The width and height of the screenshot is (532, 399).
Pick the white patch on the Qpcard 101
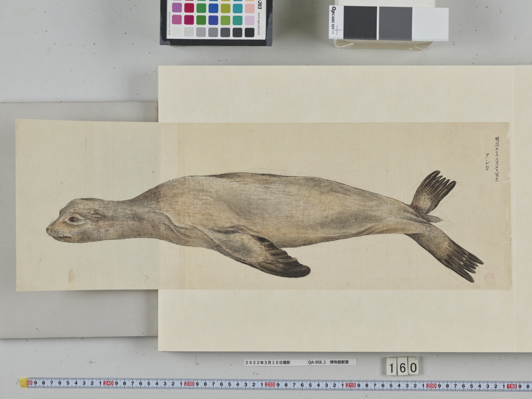(x=430, y=24)
